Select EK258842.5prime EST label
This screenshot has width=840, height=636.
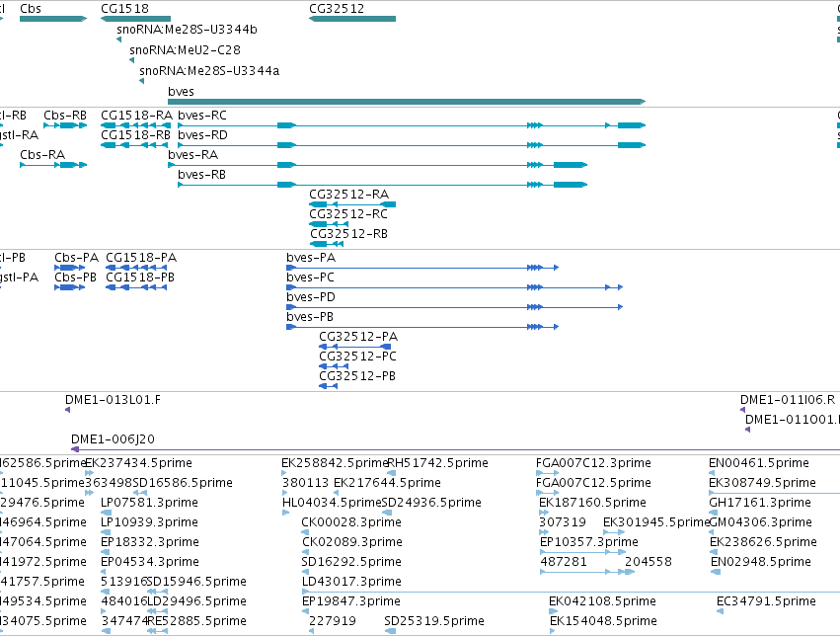pyautogui.click(x=335, y=463)
